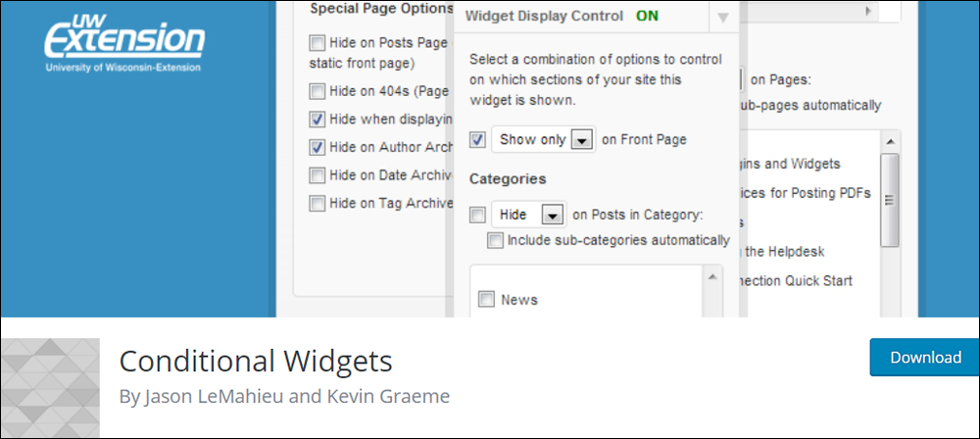Click the Conditional Widgets title
This screenshot has height=439, width=980.
pyautogui.click(x=256, y=362)
